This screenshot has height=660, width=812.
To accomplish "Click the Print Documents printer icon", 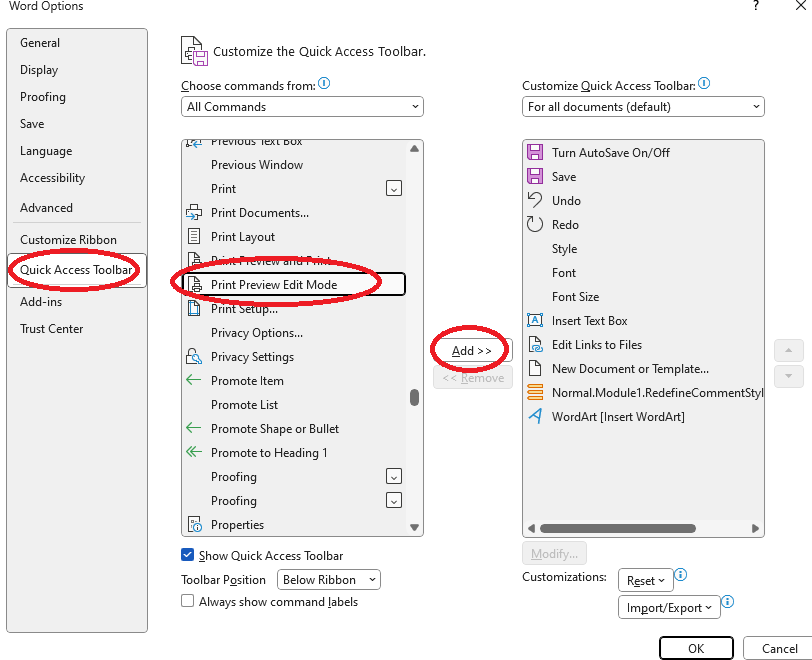I will pos(194,212).
